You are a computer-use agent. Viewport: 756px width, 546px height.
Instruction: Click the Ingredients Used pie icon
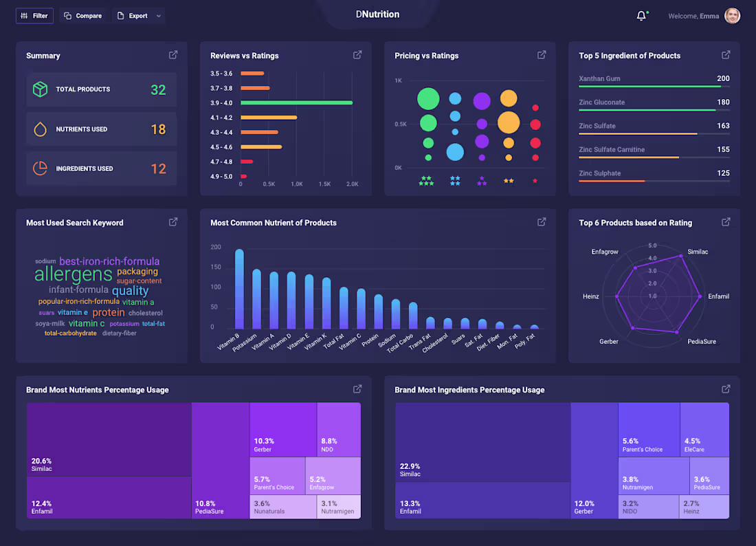(41, 168)
